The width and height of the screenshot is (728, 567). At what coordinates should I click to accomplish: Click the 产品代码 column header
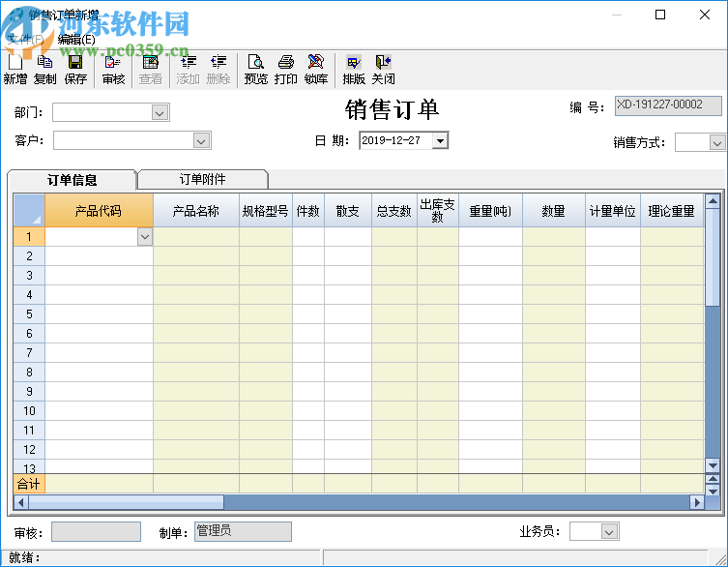click(x=98, y=211)
